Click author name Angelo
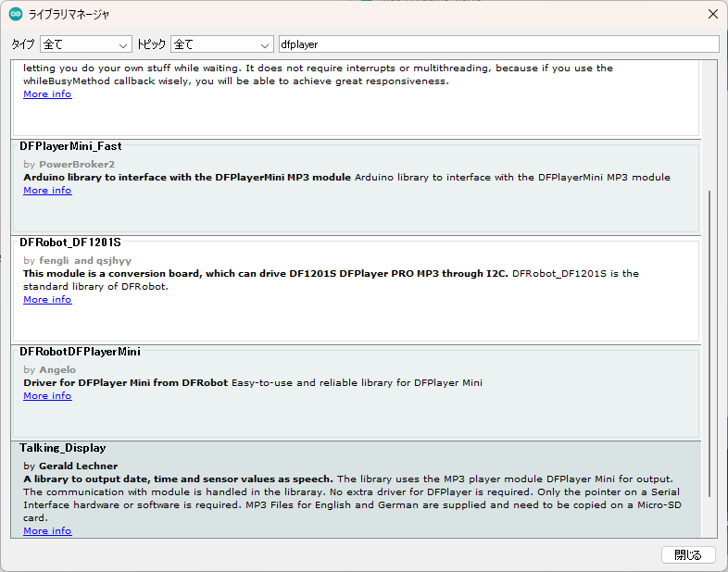Screen dimensions: 728x572 click(x=57, y=369)
